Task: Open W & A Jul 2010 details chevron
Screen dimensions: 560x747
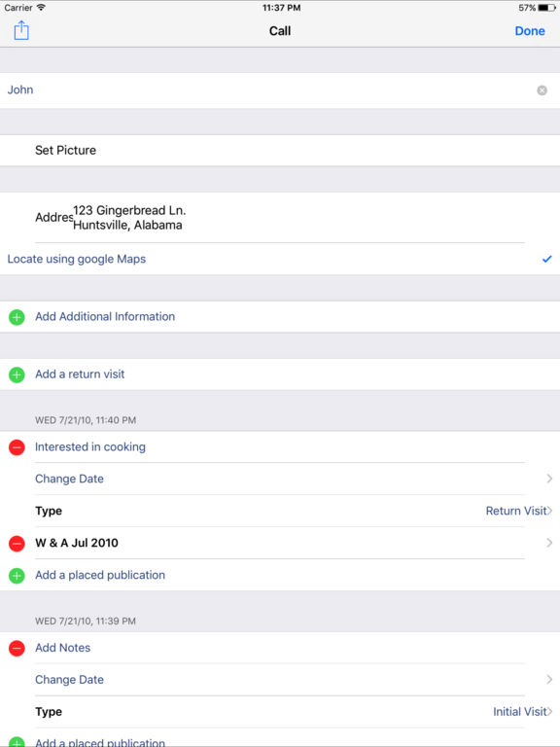Action: [549, 543]
